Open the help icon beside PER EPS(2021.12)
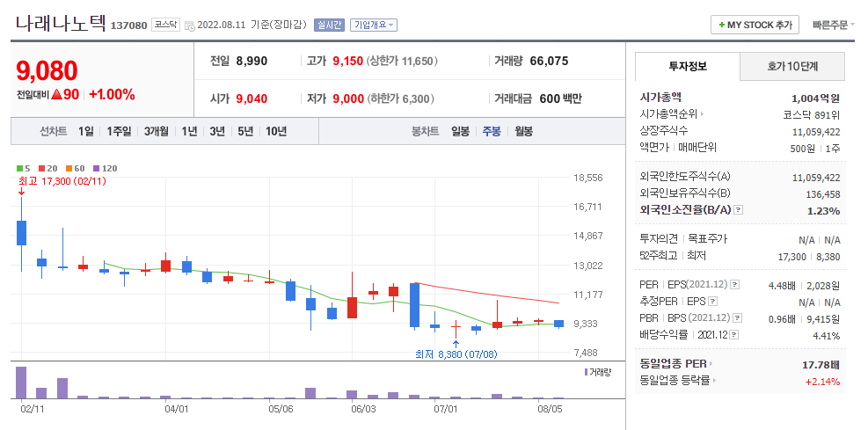 coord(734,284)
